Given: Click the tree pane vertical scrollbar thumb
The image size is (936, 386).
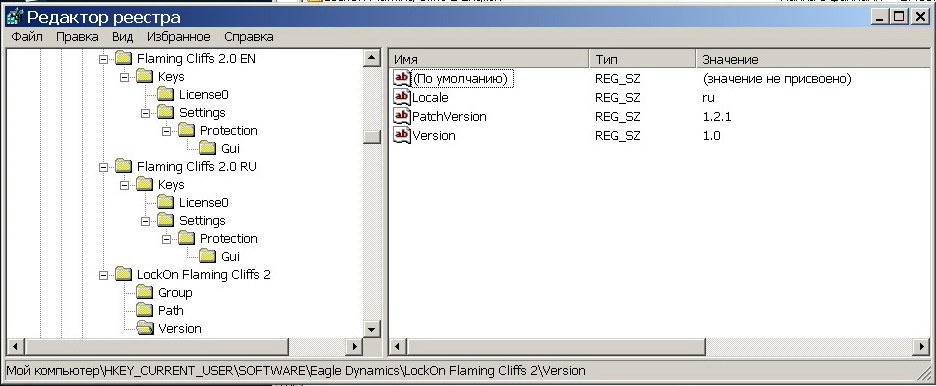Looking at the screenshot, I should [x=372, y=137].
